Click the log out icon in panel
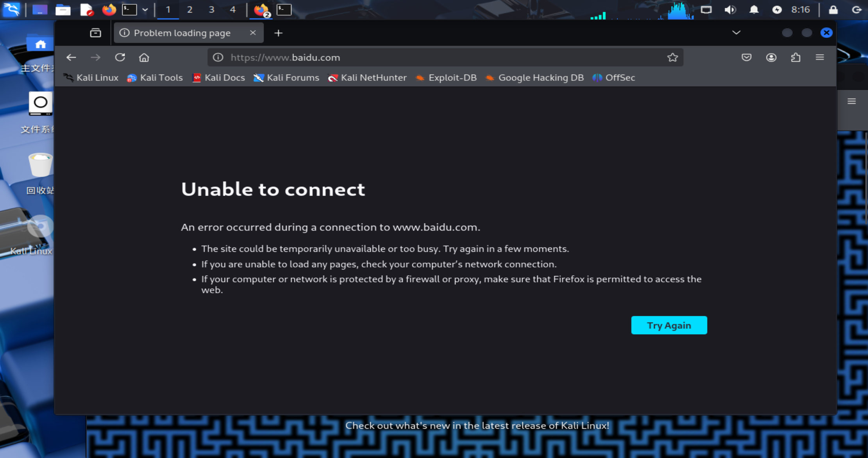Screen dimensions: 868x458 (x=856, y=9)
